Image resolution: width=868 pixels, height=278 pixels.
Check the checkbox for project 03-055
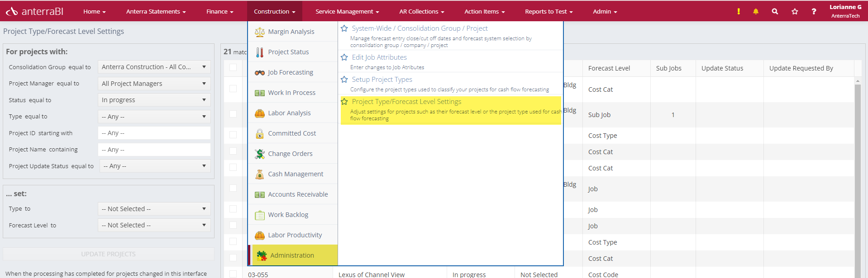233,274
